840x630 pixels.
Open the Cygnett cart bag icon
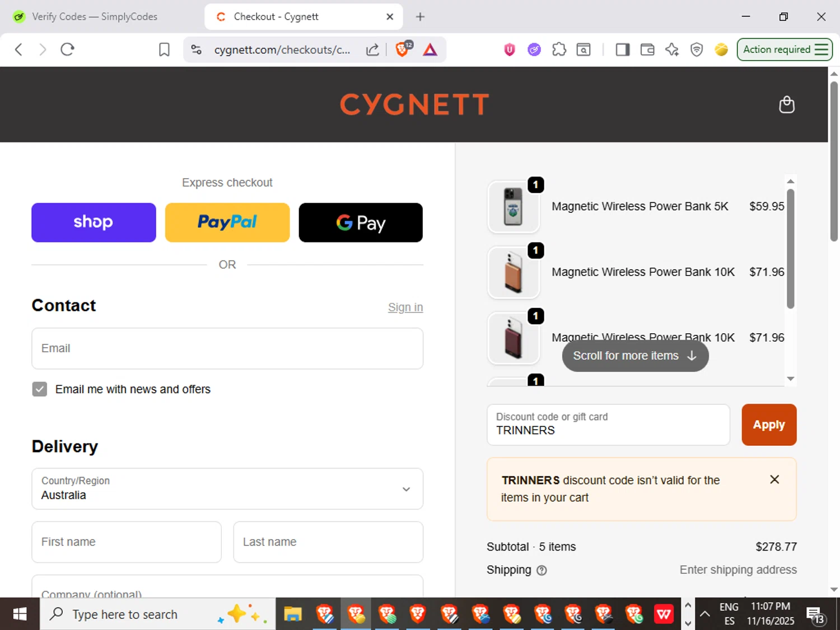click(x=787, y=105)
